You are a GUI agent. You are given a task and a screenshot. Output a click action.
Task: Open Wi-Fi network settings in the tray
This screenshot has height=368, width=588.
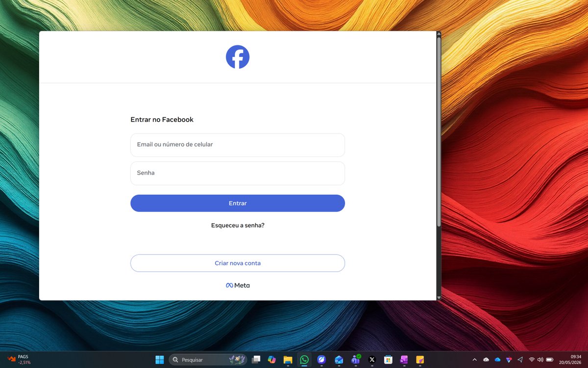click(532, 360)
